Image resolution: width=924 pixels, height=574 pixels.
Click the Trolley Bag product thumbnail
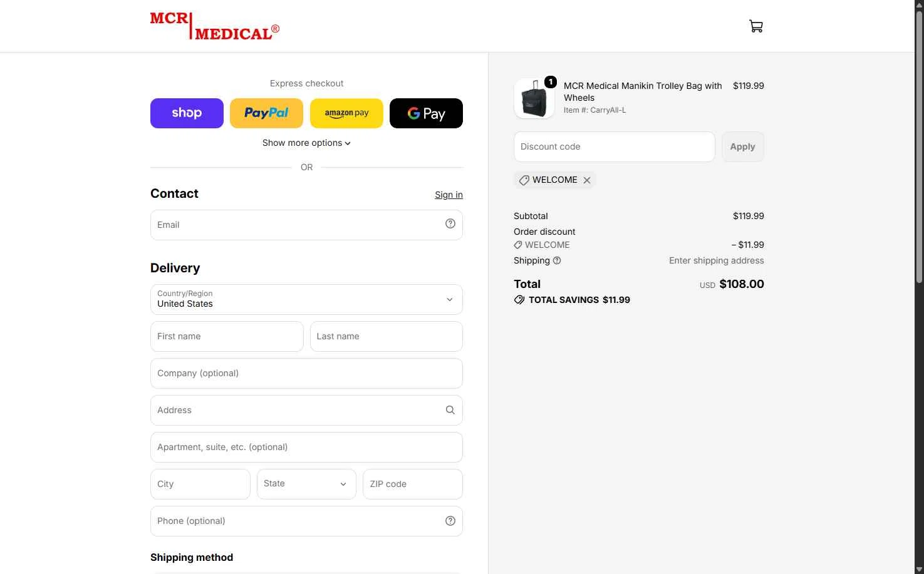[534, 98]
